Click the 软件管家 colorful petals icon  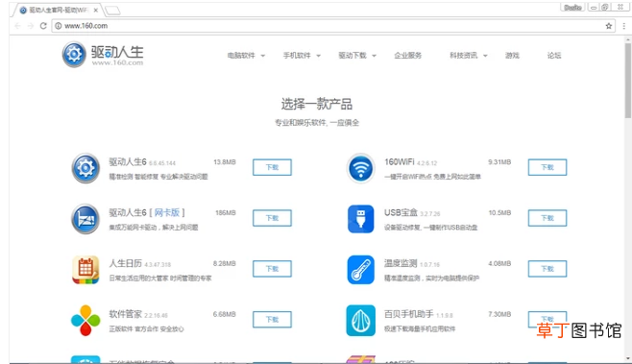point(85,321)
